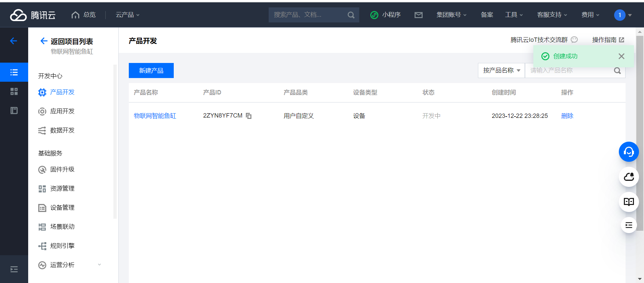
Task: Go to 产品开发 in sidebar
Action: pos(62,92)
